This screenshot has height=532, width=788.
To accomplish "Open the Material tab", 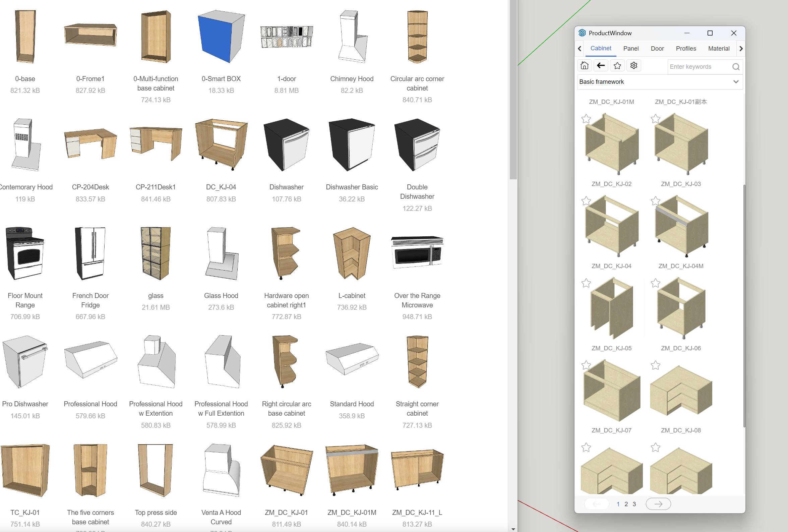I will tap(719, 49).
